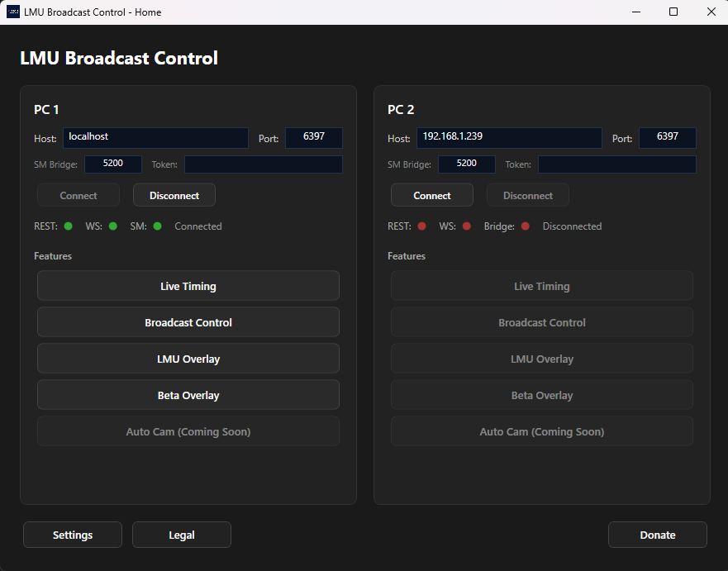This screenshot has height=571, width=728.
Task: Click the PC 1 Host field containing localhost
Action: tap(155, 138)
